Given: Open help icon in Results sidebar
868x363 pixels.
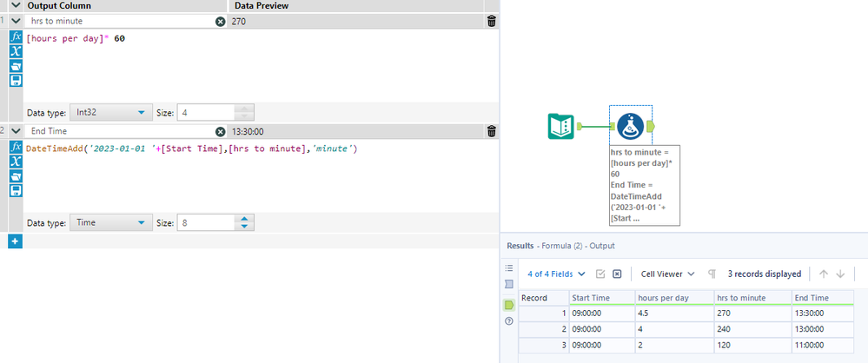Looking at the screenshot, I should pos(509,321).
